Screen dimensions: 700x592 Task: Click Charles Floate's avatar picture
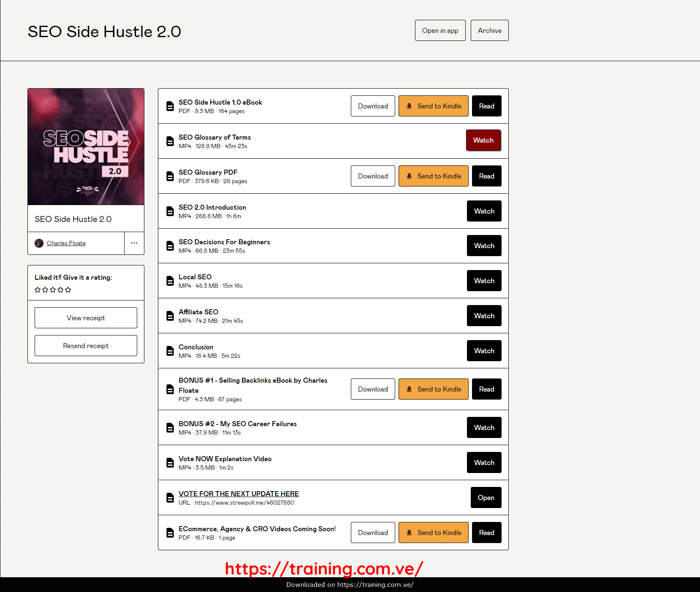pos(39,243)
